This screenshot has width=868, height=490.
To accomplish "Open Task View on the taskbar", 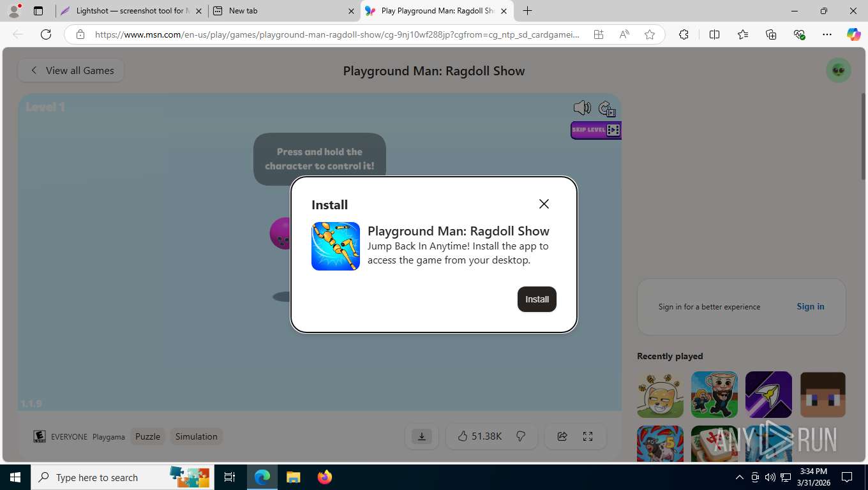I will [230, 477].
